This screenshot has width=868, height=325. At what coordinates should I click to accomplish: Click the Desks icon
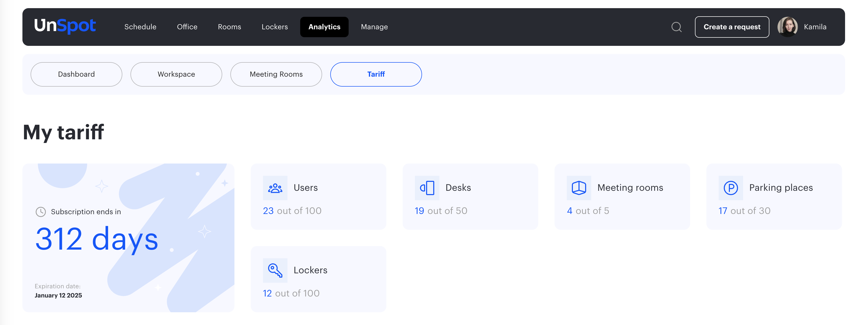point(427,188)
